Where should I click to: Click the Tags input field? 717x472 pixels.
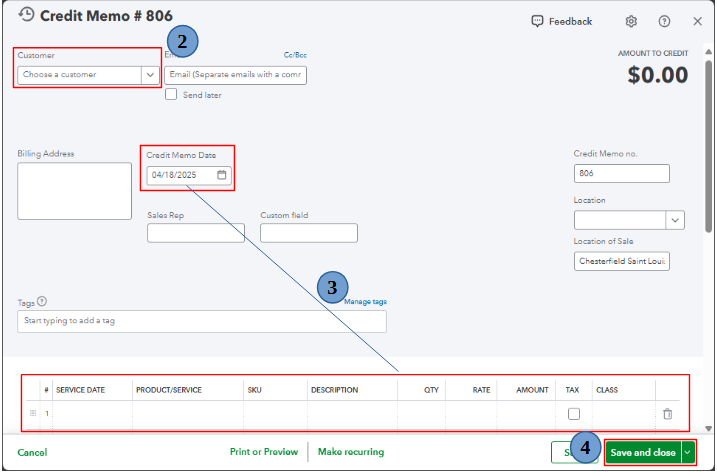[202, 321]
